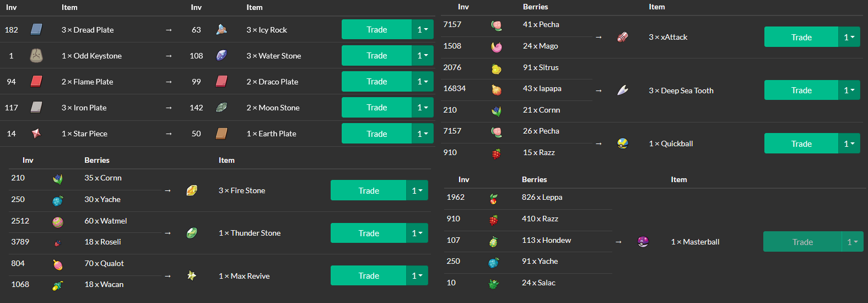The image size is (868, 303).
Task: Click the Earth Plate item icon
Action: pyautogui.click(x=222, y=133)
